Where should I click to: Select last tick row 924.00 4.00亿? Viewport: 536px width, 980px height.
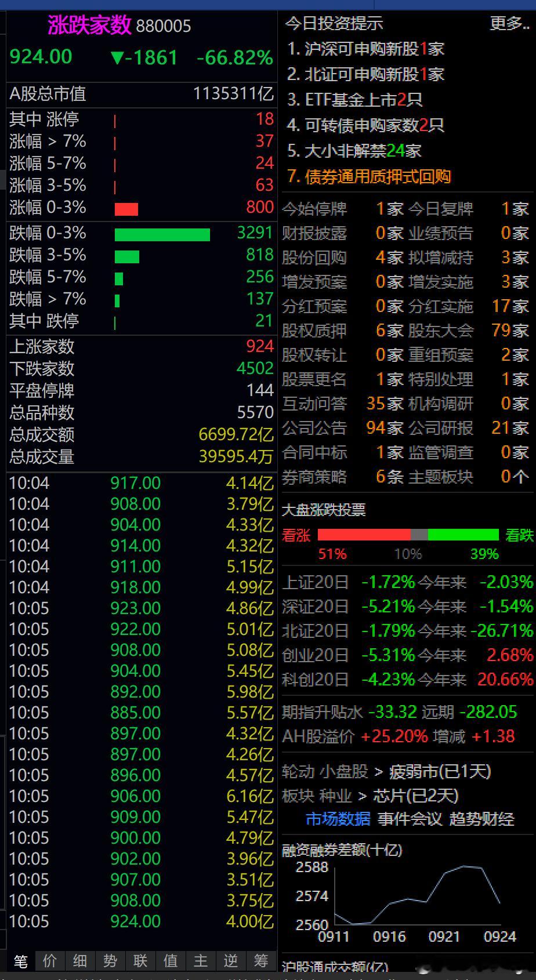(x=141, y=921)
